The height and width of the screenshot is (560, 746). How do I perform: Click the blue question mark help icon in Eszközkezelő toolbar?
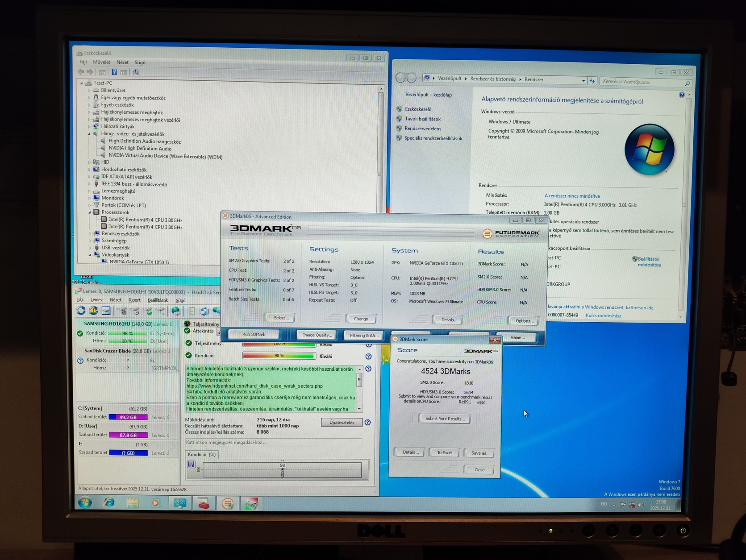[114, 72]
